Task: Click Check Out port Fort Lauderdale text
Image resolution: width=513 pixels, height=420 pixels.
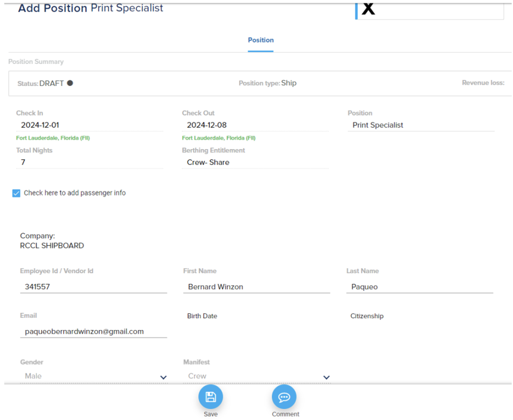Action: click(219, 138)
